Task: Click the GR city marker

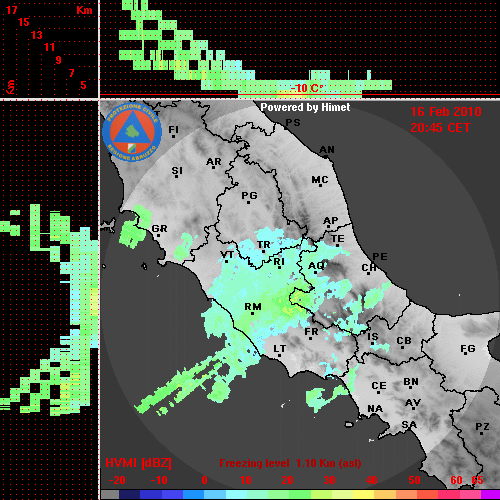Action: click(159, 230)
